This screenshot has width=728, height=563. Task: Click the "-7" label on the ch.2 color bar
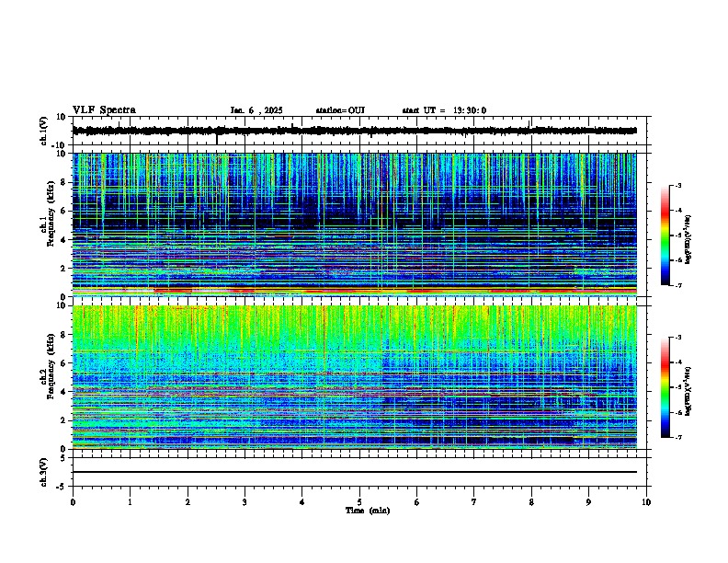[677, 437]
